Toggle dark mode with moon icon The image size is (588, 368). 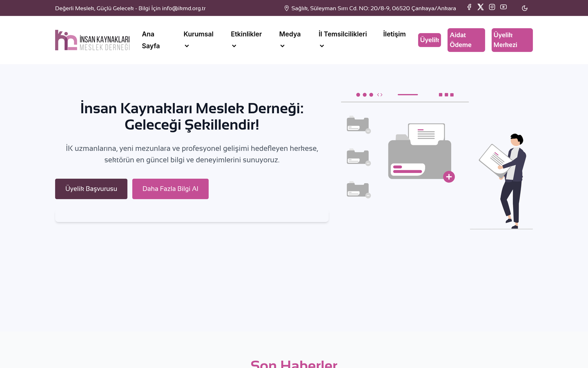pyautogui.click(x=525, y=8)
